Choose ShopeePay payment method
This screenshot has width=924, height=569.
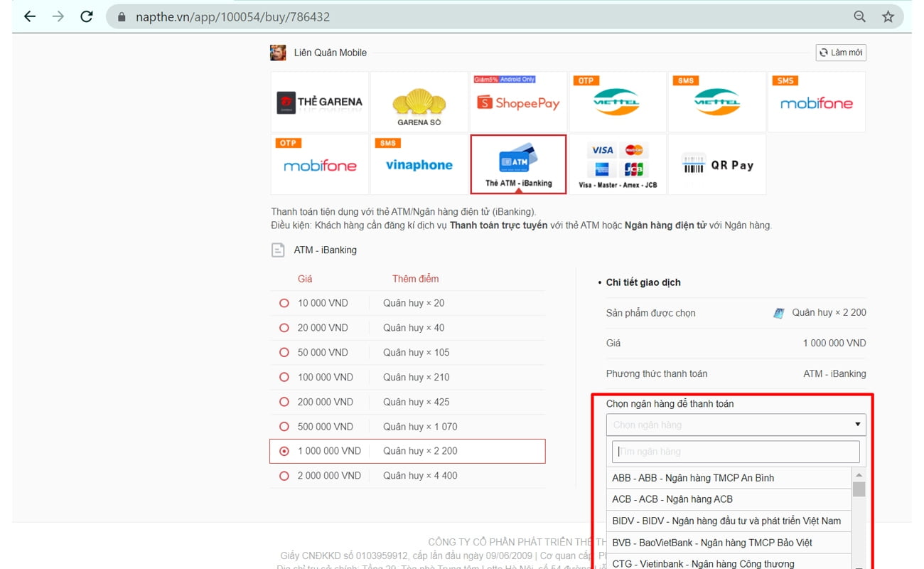519,102
